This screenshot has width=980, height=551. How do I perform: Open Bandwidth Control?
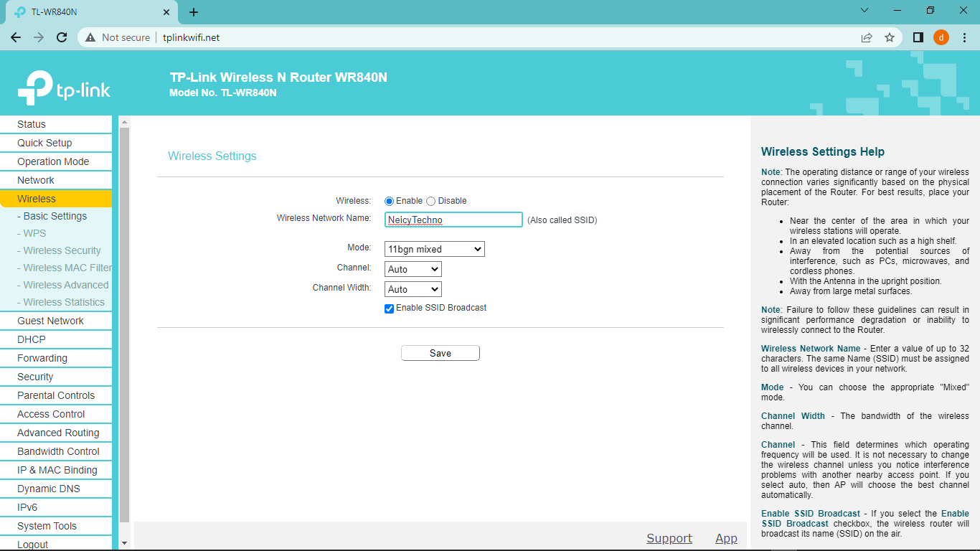56,451
